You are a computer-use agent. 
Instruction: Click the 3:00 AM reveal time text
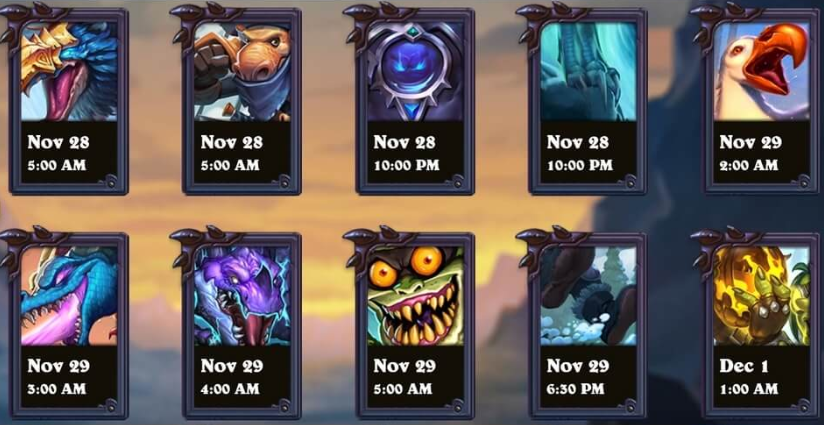pos(57,389)
